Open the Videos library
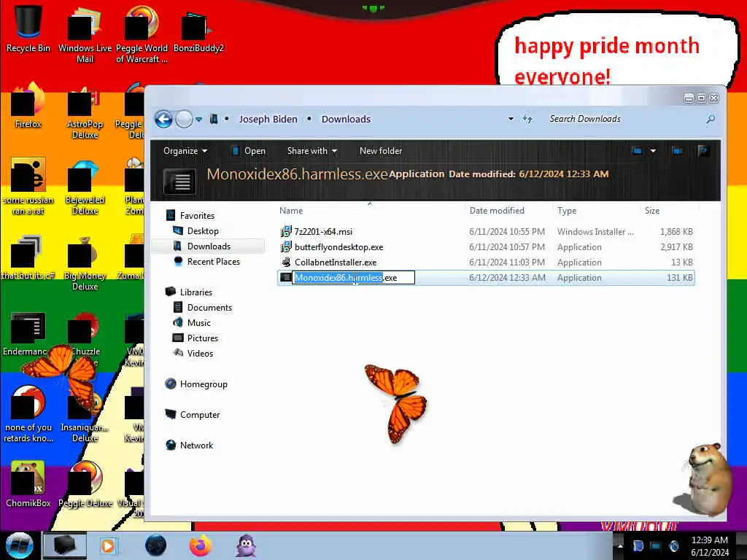Image resolution: width=747 pixels, height=560 pixels. [200, 354]
